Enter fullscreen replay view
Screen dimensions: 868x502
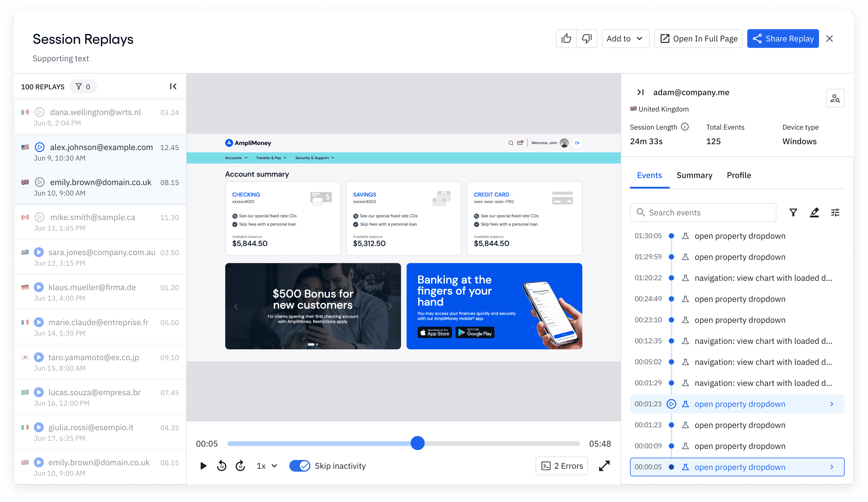pos(604,466)
